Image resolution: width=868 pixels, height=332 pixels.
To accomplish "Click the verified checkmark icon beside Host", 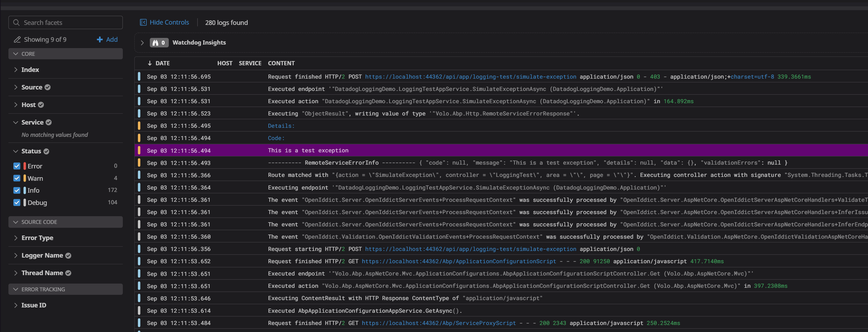I will (x=41, y=105).
